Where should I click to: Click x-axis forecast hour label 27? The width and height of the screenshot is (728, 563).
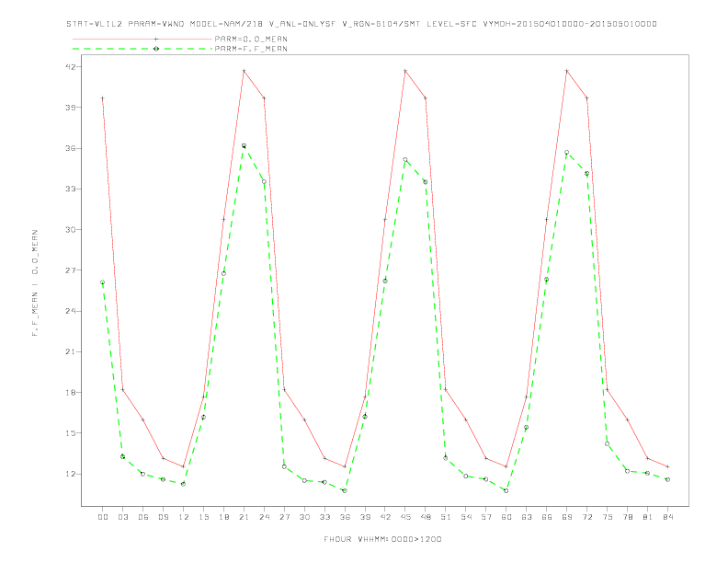pos(284,517)
